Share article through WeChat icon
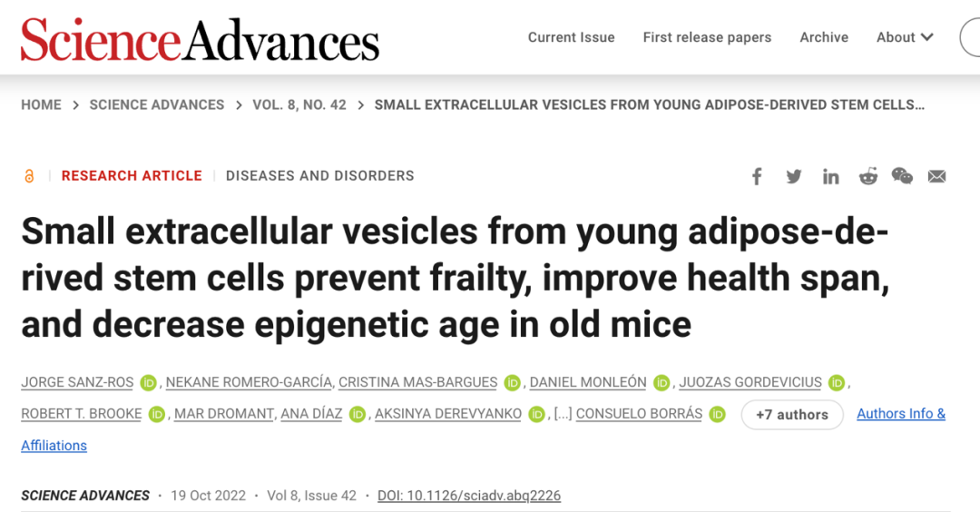 coord(902,176)
